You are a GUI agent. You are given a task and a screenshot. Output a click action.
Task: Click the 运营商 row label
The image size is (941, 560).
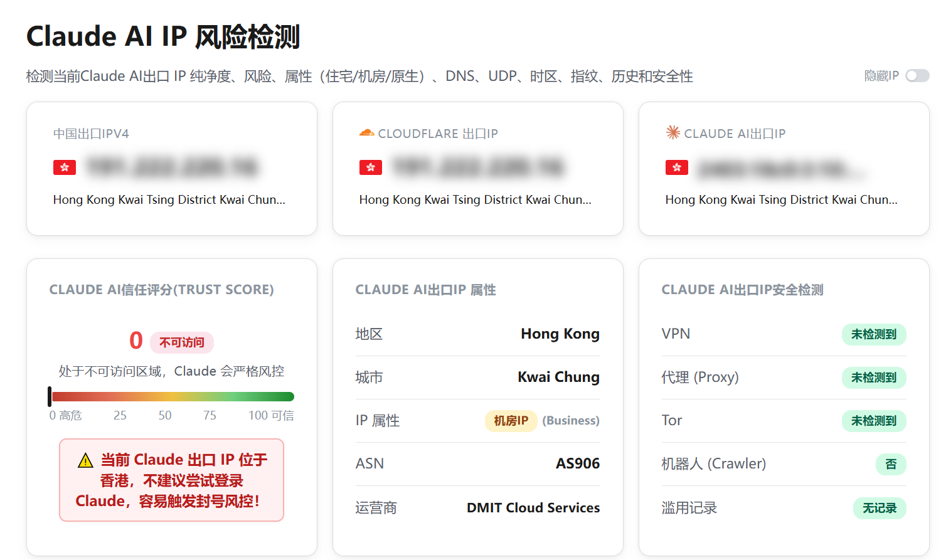coord(376,508)
